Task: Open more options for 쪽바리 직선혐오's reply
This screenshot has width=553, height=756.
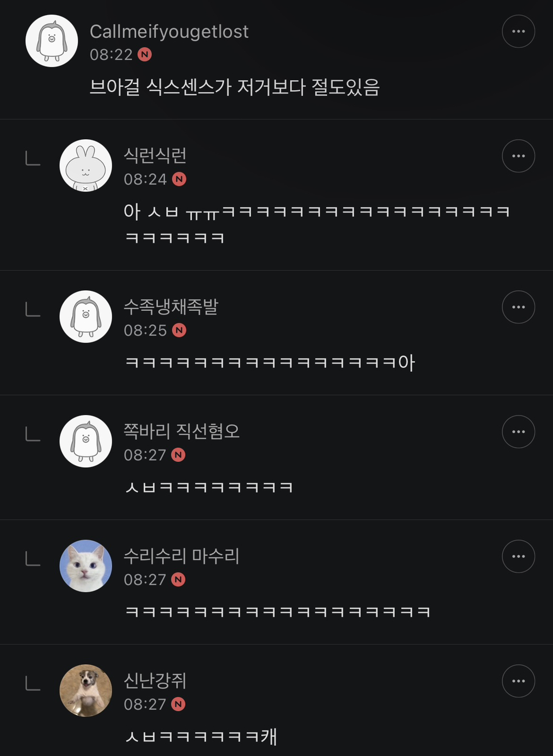Action: 518,432
